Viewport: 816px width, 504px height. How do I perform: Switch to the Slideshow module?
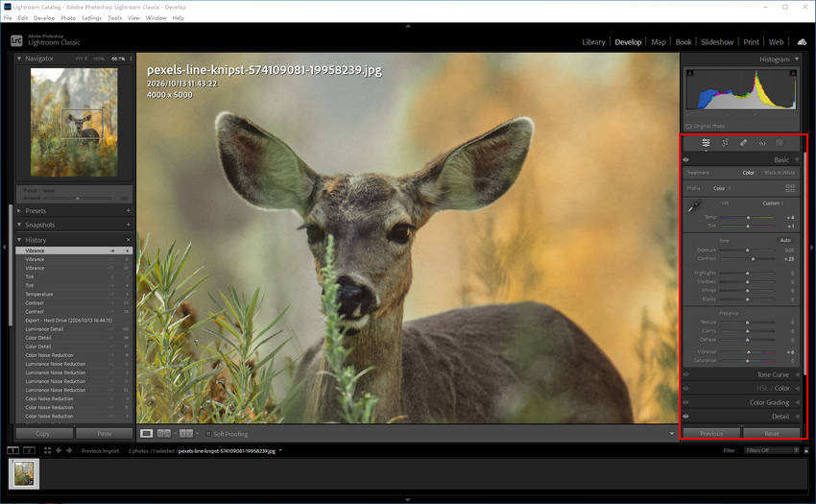[717, 42]
